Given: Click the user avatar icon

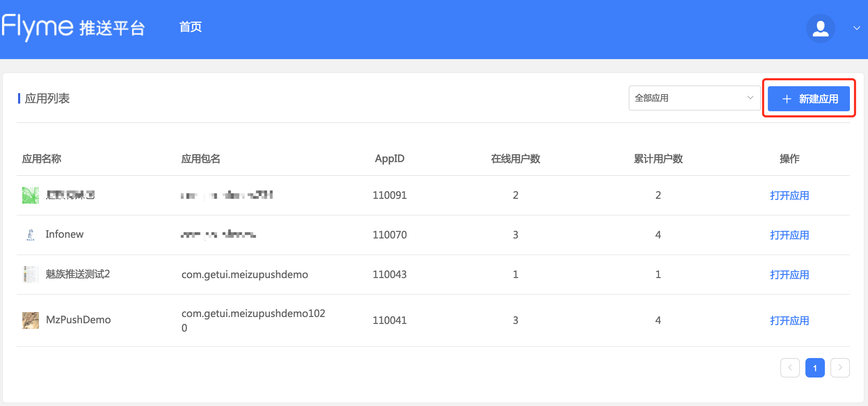Looking at the screenshot, I should click(x=820, y=29).
